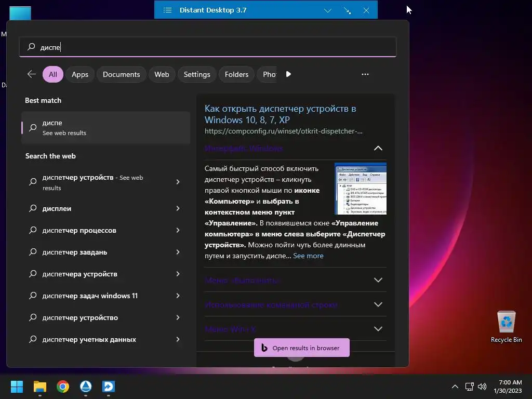Open the Distant Desktop hamburger menu
Viewport: 532px width, 399px height.
[x=167, y=10]
